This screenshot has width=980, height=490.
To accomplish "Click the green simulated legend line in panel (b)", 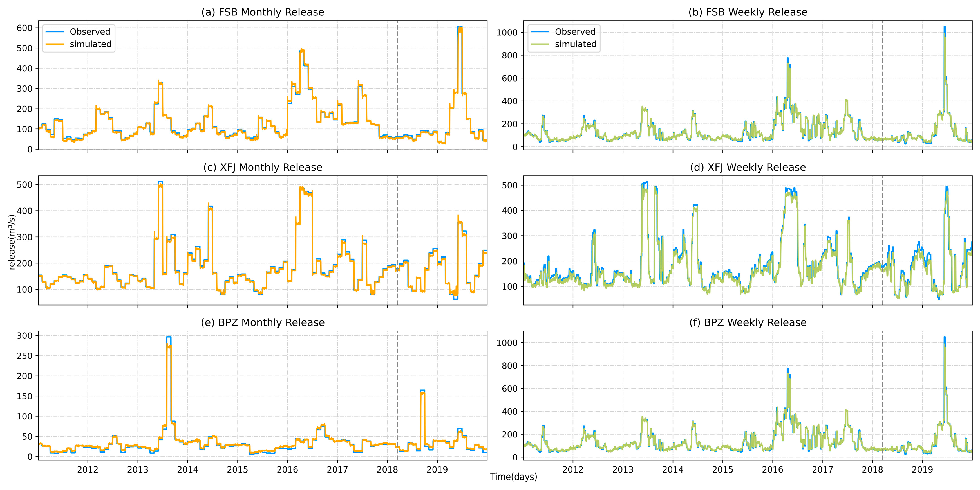I will click(540, 44).
